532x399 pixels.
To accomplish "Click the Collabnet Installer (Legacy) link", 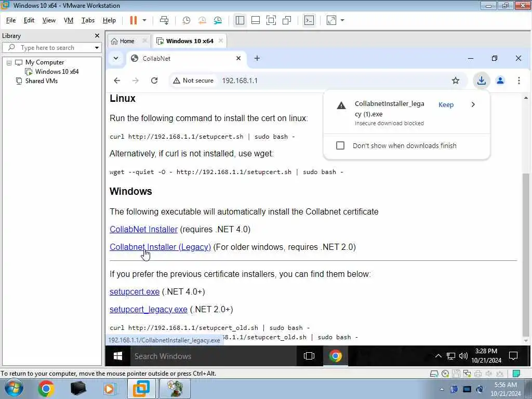I will pos(160,247).
